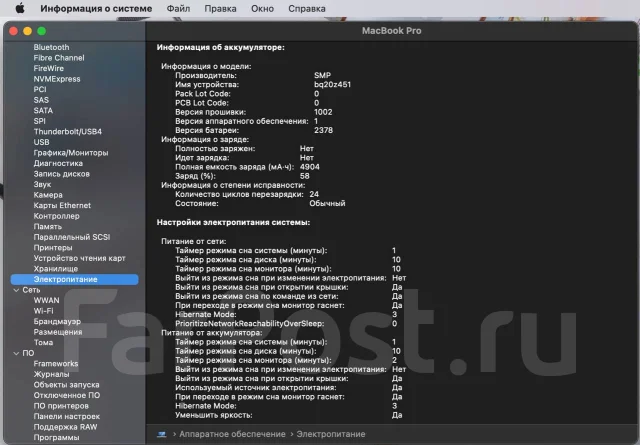Image resolution: width=640 pixels, height=445 pixels.
Task: Click the PrioritizeNetworkReachabilityOverSleep label
Action: click(x=250, y=324)
